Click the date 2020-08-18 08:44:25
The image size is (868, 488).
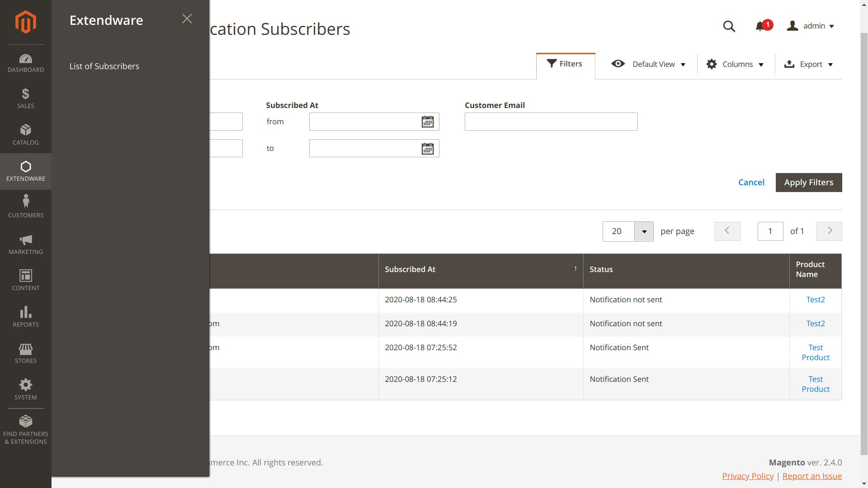coord(421,300)
